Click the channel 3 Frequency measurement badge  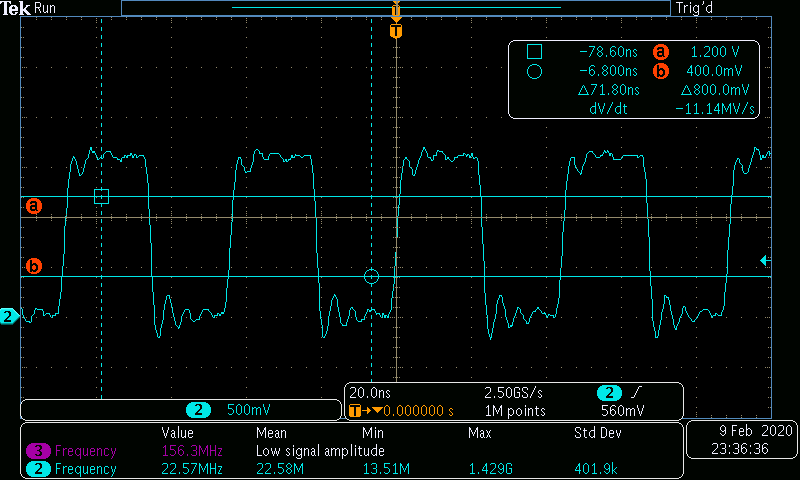[38, 451]
